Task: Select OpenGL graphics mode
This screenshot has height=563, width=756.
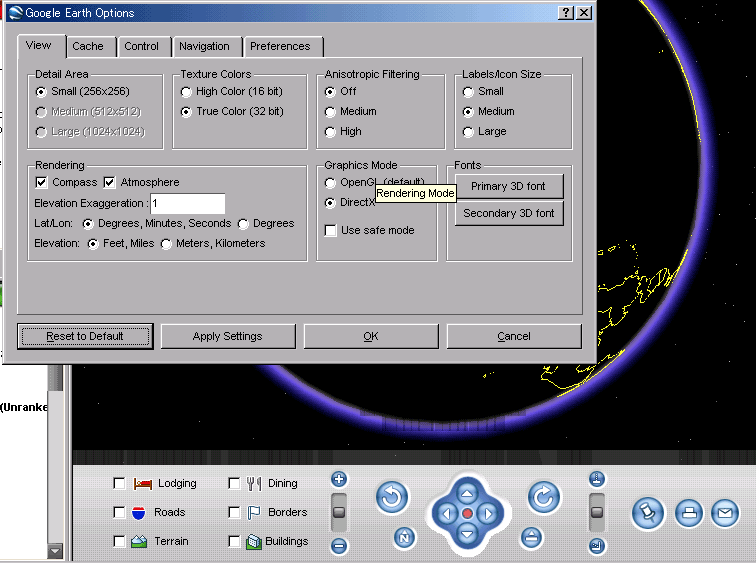Action: (330, 183)
